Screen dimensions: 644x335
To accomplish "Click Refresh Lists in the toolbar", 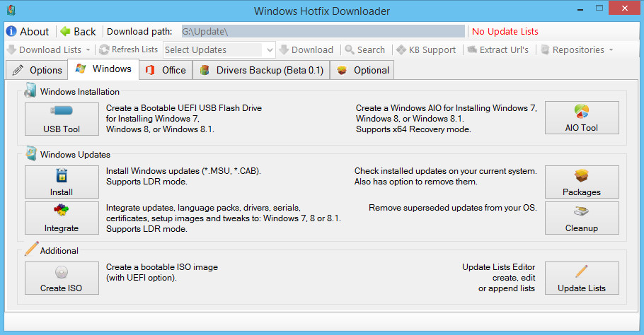I will point(129,49).
